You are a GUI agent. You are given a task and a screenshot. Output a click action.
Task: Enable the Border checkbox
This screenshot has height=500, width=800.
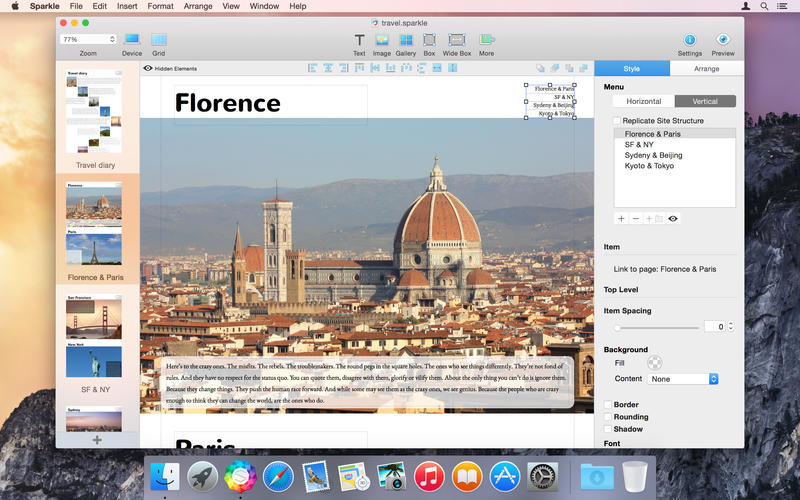608,404
